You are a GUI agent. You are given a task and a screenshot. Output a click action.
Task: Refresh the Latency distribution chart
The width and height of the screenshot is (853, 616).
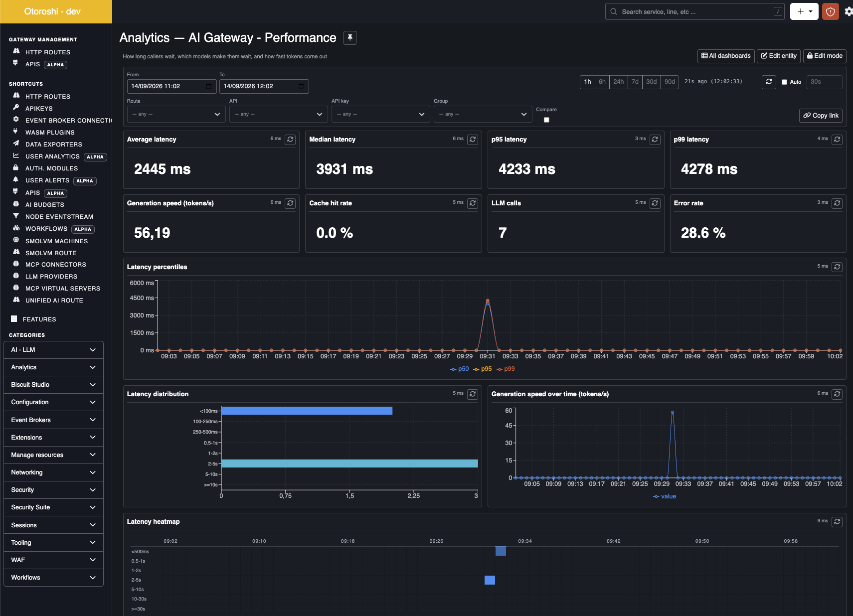tap(473, 394)
